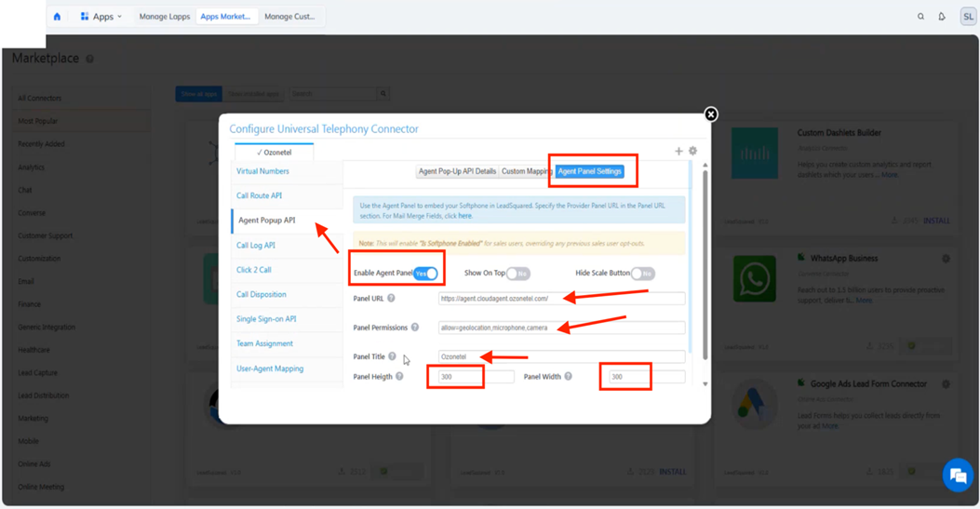Click the Panel Heigth input field
Viewport: 980px width, 509px height.
(476, 377)
